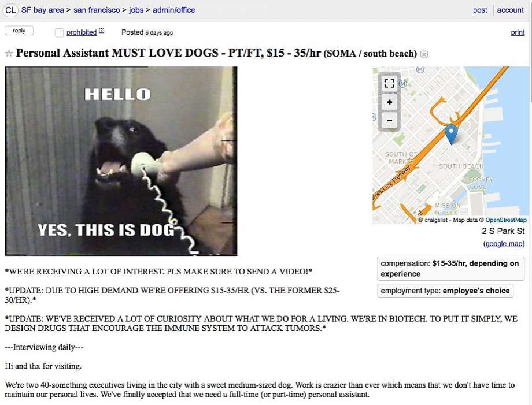Click the CL Craigslist logo icon
This screenshot has width=532, height=405.
[x=10, y=10]
